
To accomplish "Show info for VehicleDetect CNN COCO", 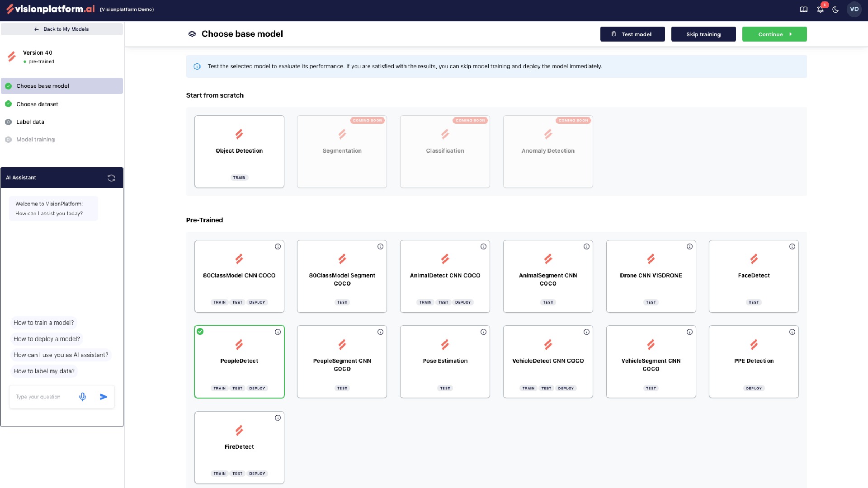I will (x=586, y=332).
